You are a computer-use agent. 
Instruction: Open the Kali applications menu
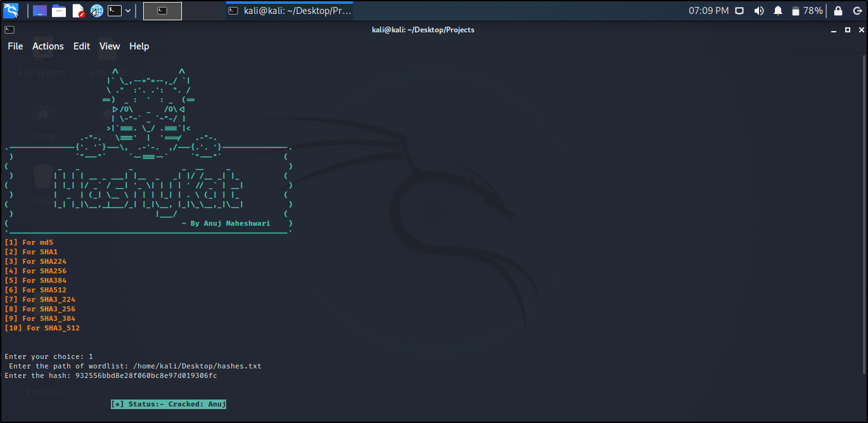tap(11, 10)
